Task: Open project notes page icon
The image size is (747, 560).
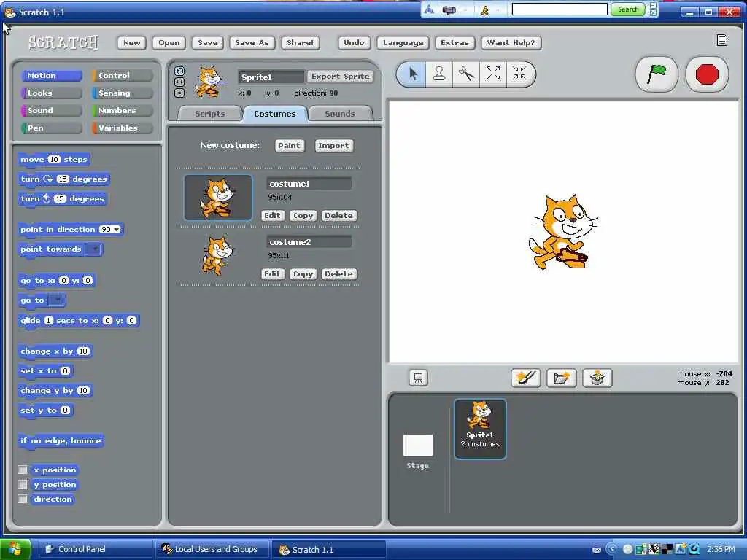Action: point(721,41)
